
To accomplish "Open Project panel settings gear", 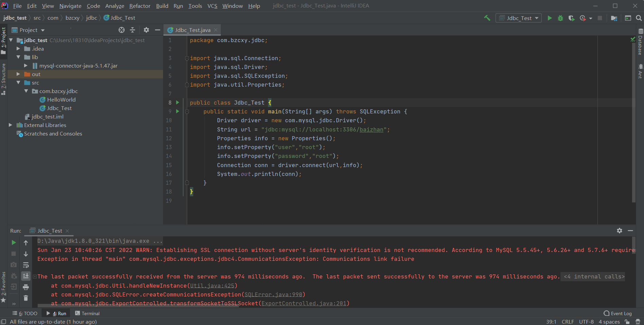I will click(146, 30).
